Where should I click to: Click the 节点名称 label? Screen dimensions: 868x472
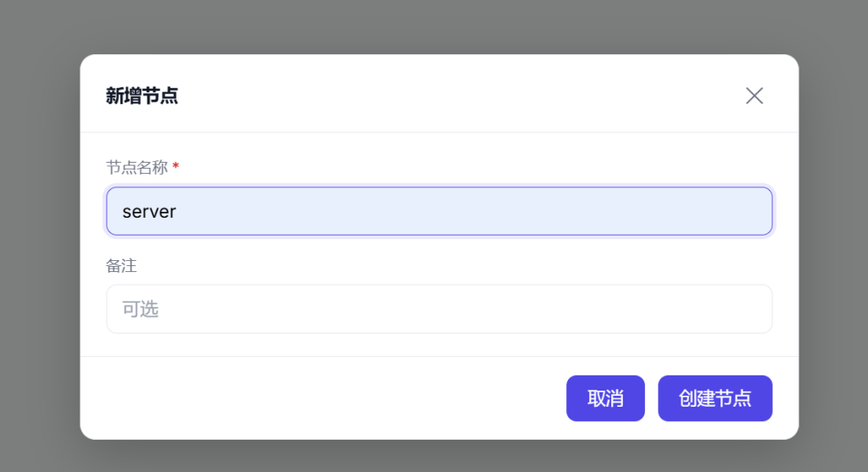136,168
